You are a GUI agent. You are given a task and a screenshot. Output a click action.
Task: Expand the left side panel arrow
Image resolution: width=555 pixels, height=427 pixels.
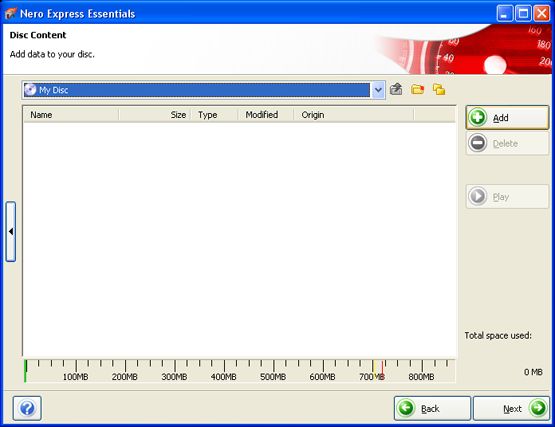tap(11, 232)
